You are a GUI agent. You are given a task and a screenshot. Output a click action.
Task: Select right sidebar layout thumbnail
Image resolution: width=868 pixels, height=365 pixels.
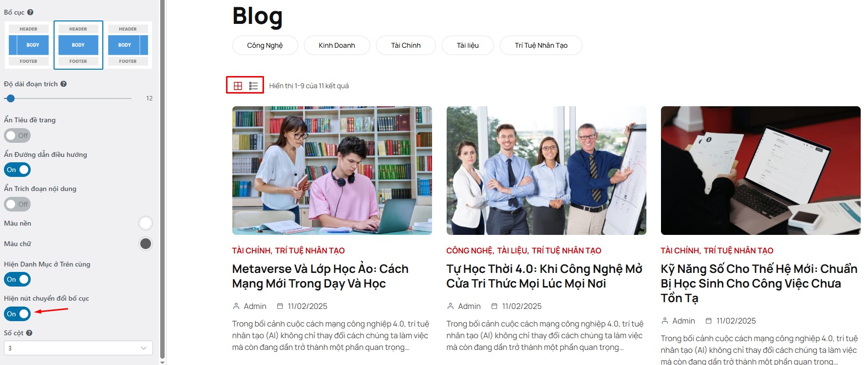[128, 45]
